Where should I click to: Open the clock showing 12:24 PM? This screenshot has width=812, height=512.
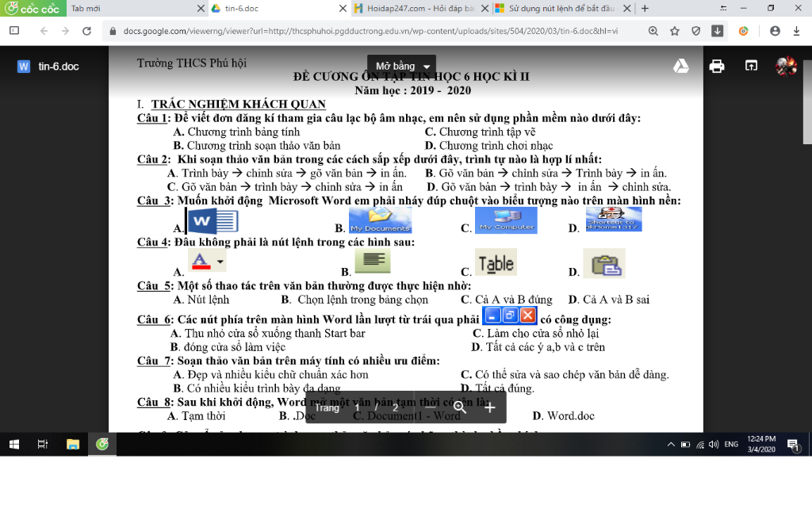pos(761,444)
